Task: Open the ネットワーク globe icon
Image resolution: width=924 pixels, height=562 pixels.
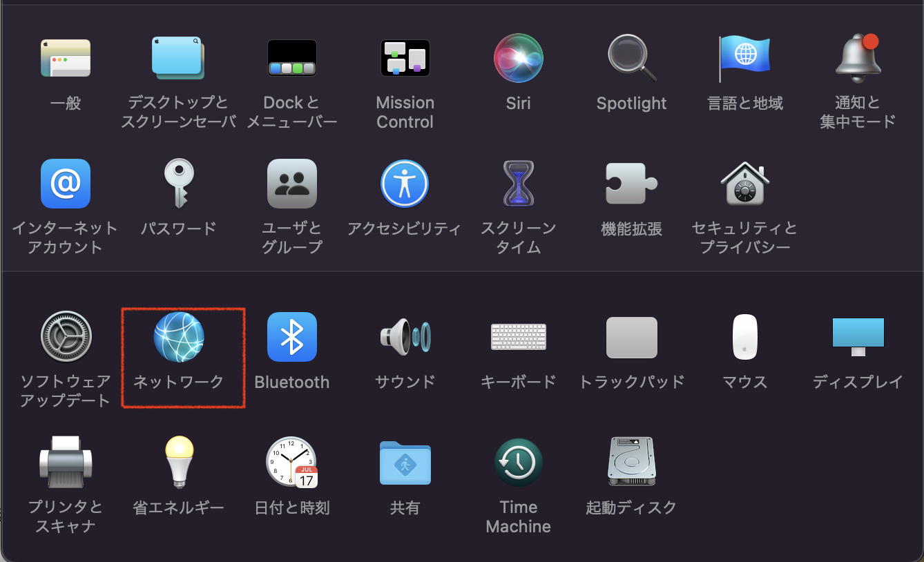Action: [x=179, y=337]
